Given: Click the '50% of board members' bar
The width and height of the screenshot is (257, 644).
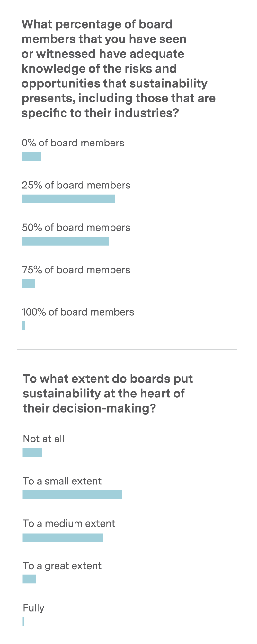Looking at the screenshot, I should click(65, 241).
